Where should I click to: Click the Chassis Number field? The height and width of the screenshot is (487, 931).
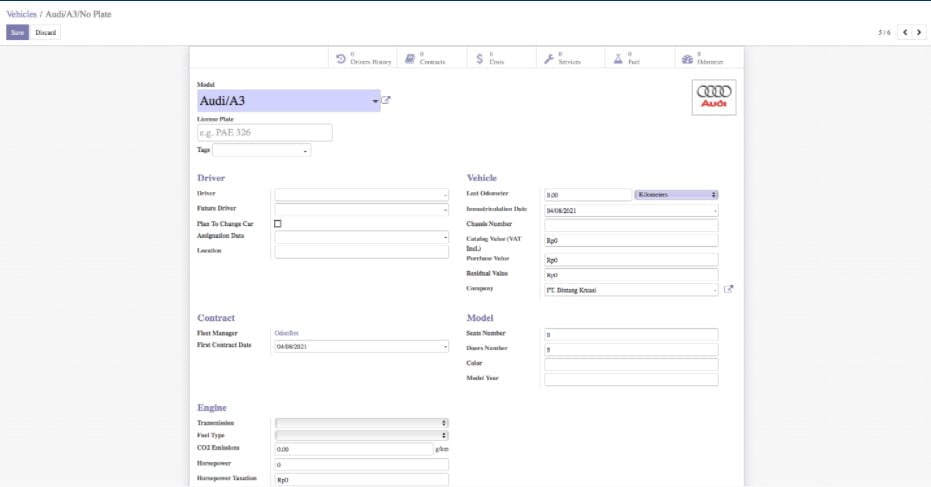631,225
